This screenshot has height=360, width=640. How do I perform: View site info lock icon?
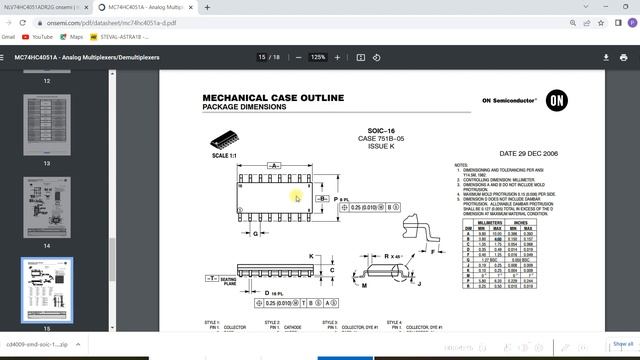pyautogui.click(x=40, y=23)
